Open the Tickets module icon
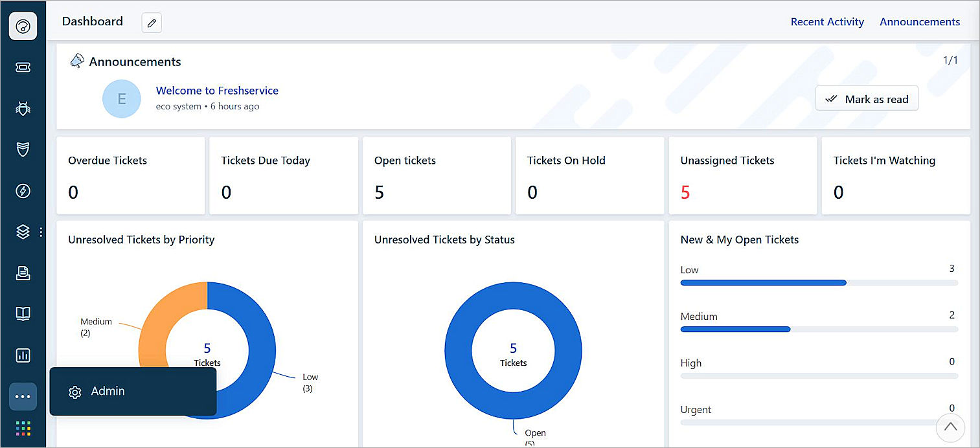This screenshot has width=980, height=448. pyautogui.click(x=23, y=67)
